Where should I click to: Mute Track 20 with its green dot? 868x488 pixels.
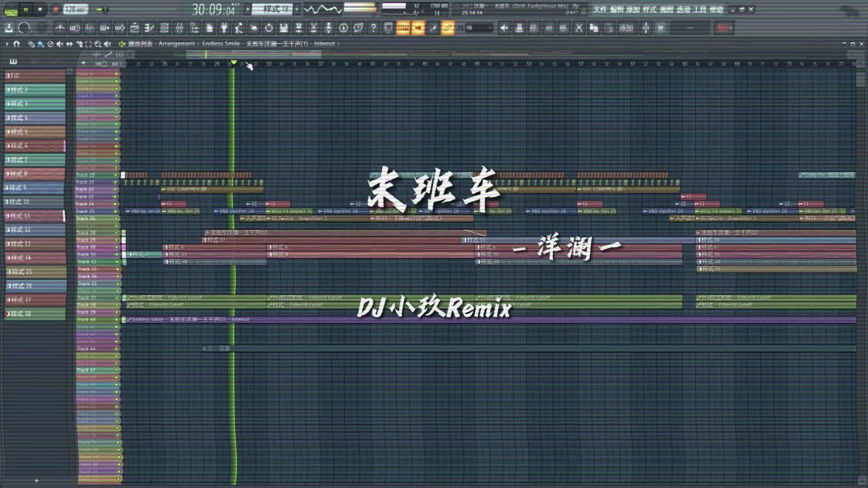click(x=116, y=175)
